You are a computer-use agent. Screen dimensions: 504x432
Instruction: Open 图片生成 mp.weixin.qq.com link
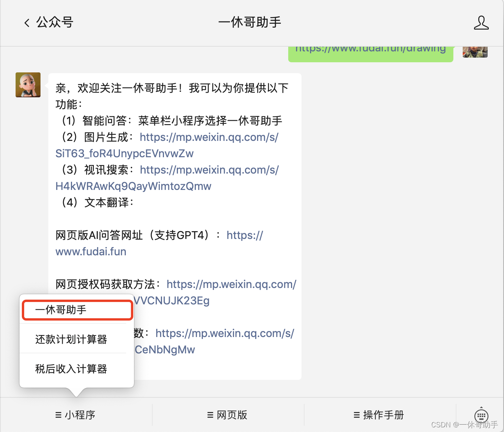point(167,145)
